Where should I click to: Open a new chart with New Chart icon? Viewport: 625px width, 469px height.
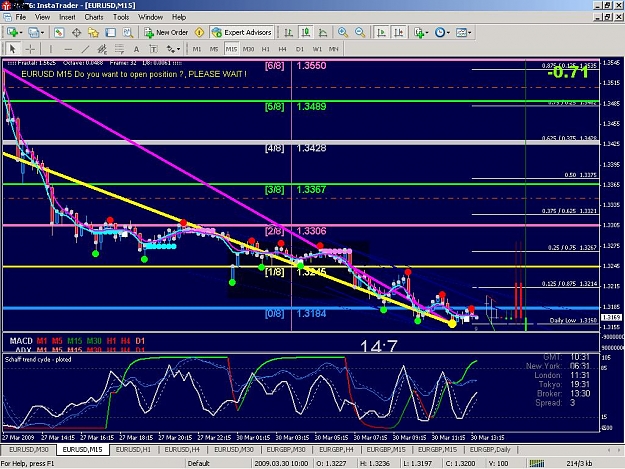(12, 33)
